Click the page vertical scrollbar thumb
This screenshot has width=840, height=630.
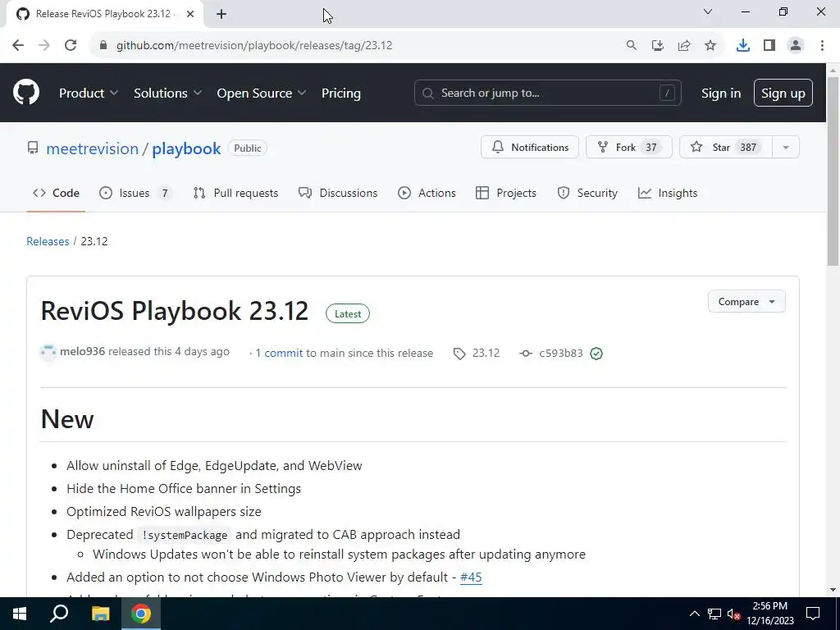pyautogui.click(x=833, y=171)
